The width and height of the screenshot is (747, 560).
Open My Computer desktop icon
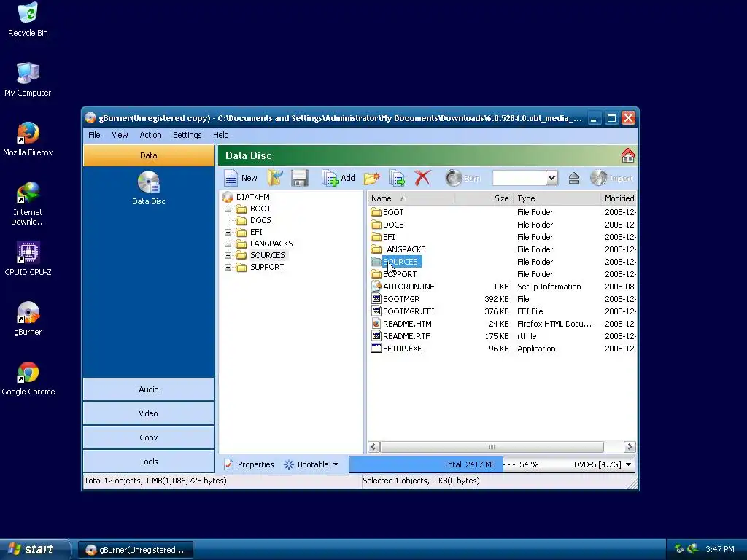[x=28, y=79]
